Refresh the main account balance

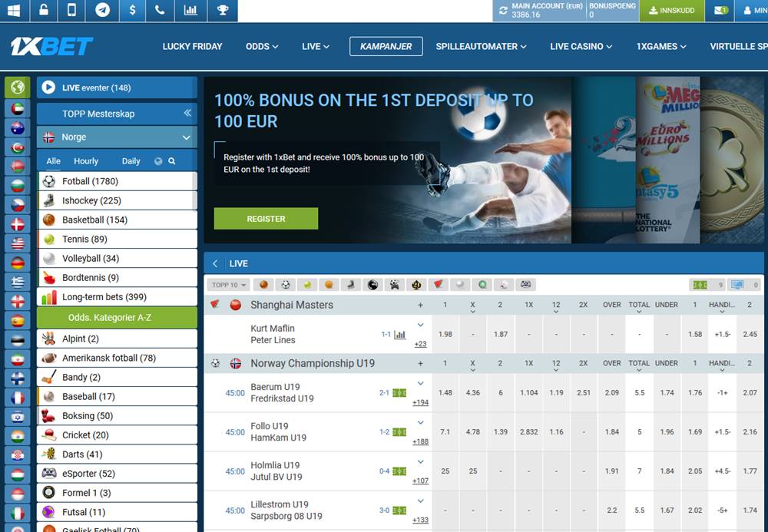[x=503, y=10]
